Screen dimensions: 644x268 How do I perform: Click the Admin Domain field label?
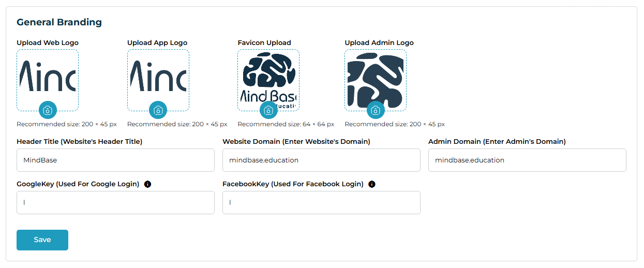point(497,142)
